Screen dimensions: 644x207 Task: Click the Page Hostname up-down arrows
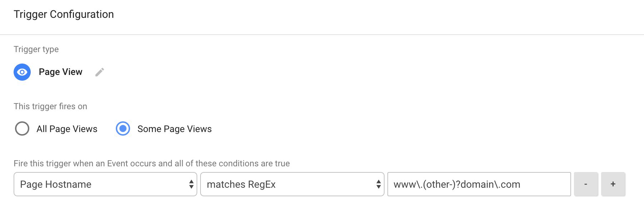coord(191,184)
